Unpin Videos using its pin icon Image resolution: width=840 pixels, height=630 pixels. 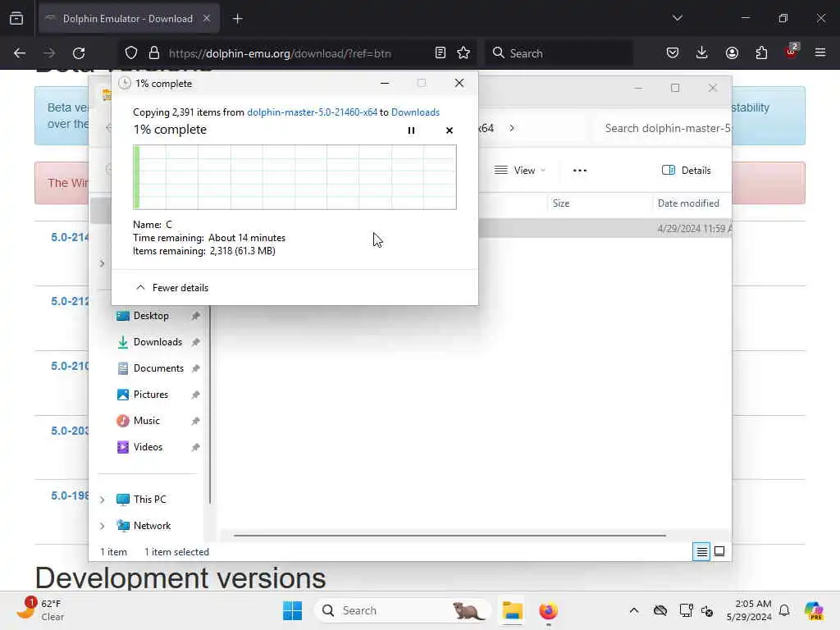point(195,447)
